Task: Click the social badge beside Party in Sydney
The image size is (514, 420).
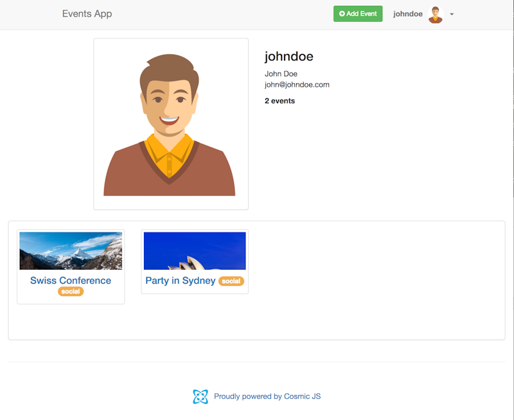Action: tap(231, 281)
